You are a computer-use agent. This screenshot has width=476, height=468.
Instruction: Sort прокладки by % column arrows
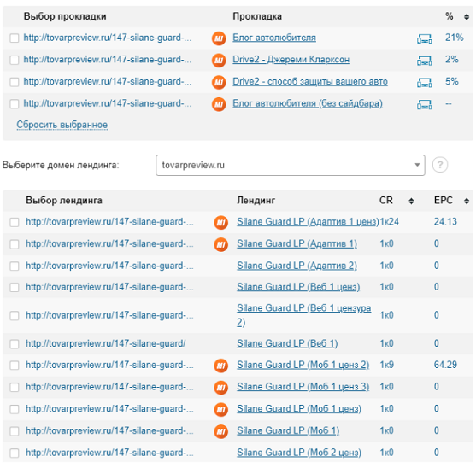point(467,17)
